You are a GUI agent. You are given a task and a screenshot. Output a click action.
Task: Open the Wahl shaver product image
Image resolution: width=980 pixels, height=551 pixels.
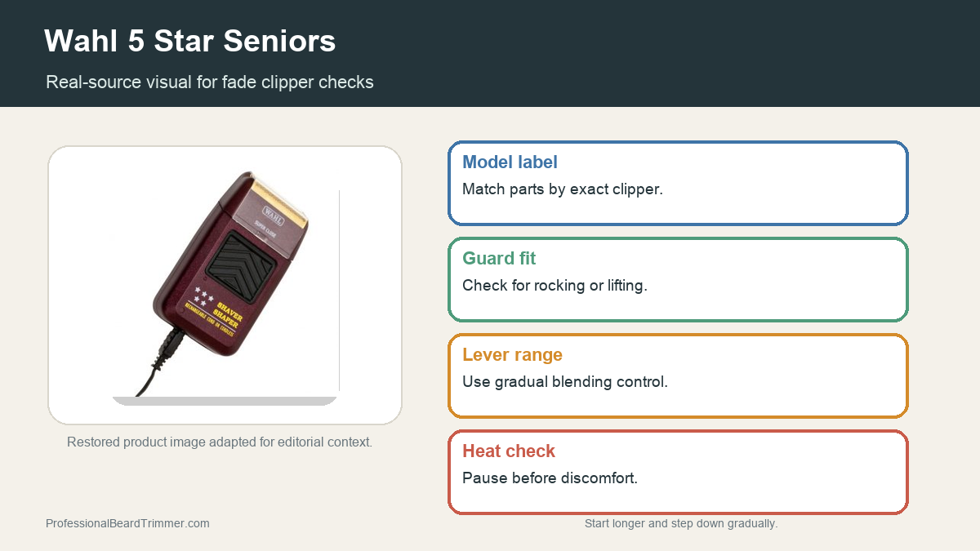(x=225, y=286)
